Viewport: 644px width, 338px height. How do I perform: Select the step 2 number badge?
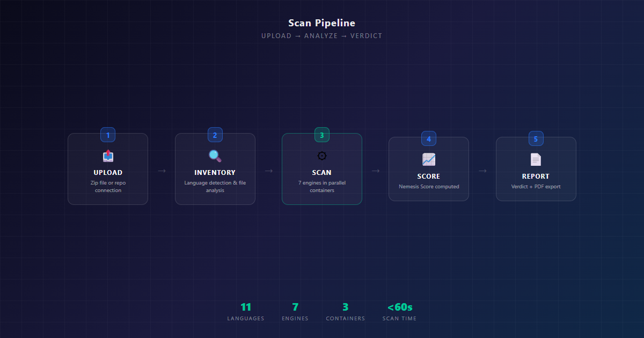pyautogui.click(x=215, y=135)
